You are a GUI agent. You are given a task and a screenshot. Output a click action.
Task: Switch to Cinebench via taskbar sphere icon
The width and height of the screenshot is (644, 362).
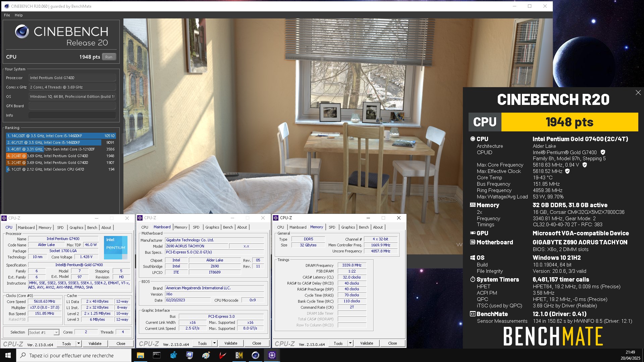(x=255, y=355)
